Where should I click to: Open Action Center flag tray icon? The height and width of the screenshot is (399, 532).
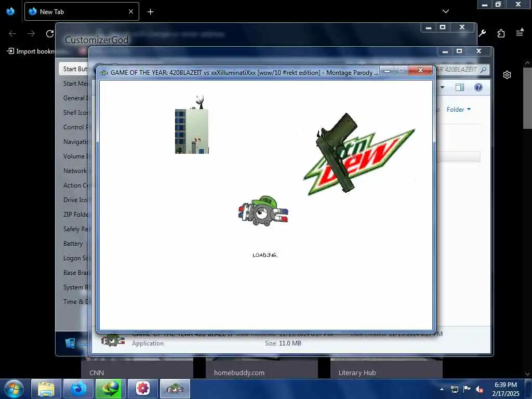pyautogui.click(x=467, y=389)
